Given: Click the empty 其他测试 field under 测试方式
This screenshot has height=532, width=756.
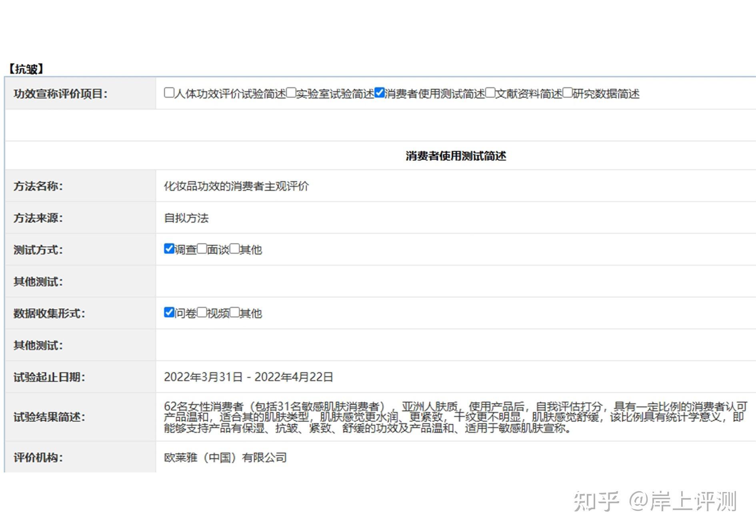Looking at the screenshot, I should click(456, 281).
